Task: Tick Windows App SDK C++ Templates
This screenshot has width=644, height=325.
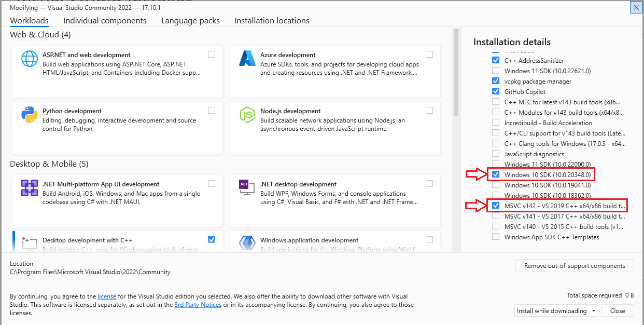Action: (x=496, y=237)
